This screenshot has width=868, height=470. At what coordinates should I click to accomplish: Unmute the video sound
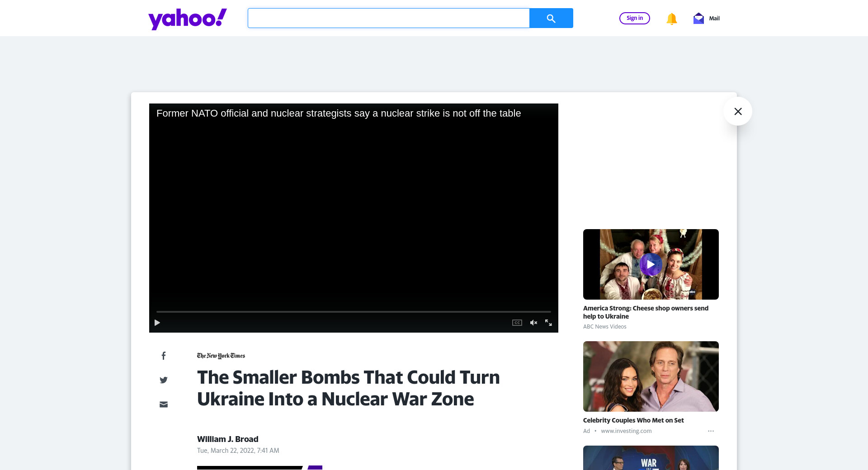(533, 323)
